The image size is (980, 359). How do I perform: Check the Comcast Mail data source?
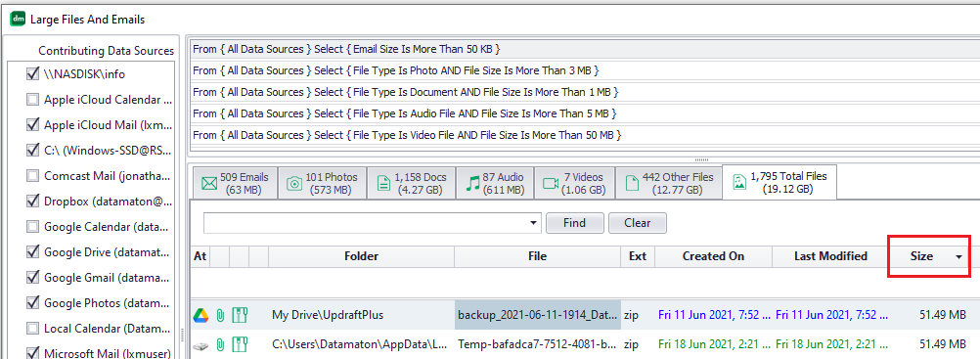point(32,176)
